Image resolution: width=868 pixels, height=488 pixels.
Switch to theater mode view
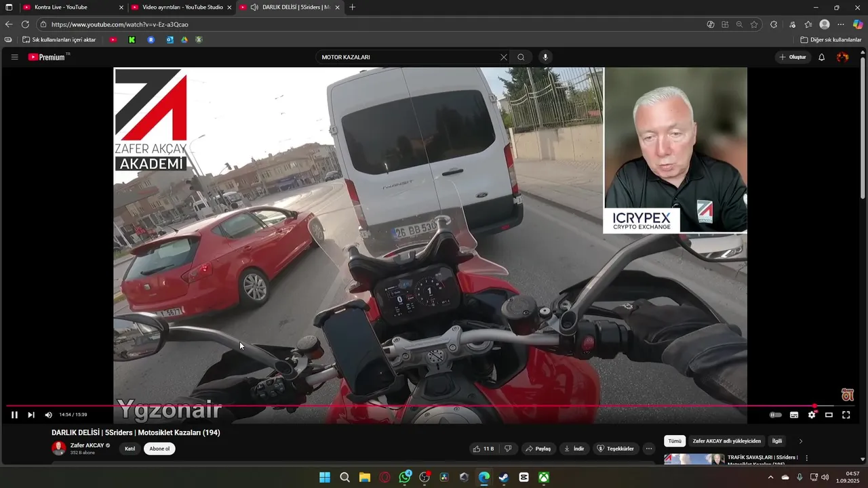click(x=829, y=415)
